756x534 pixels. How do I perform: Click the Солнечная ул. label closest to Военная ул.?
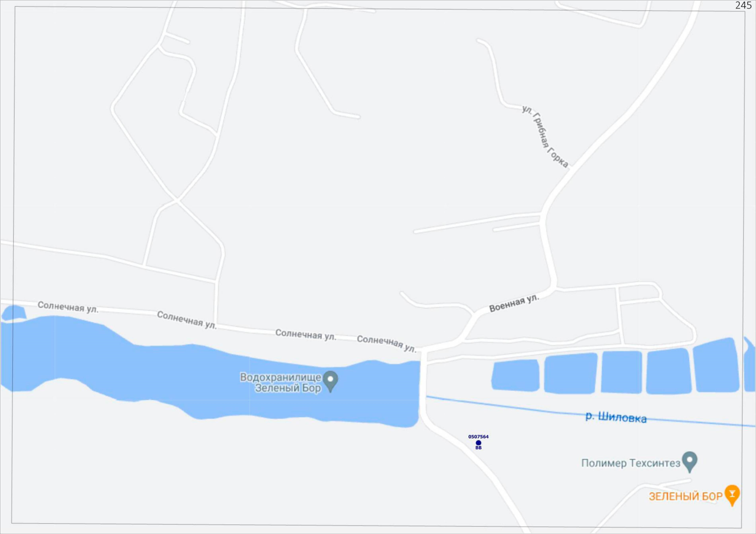click(x=386, y=344)
